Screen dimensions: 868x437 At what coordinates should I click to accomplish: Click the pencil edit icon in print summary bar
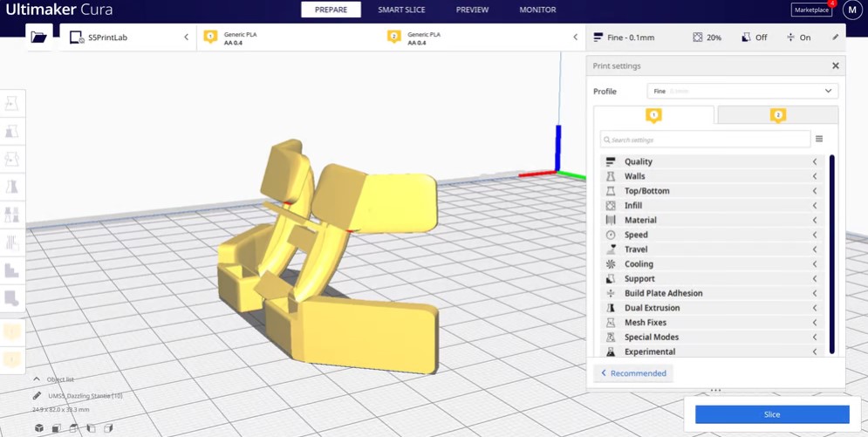836,37
